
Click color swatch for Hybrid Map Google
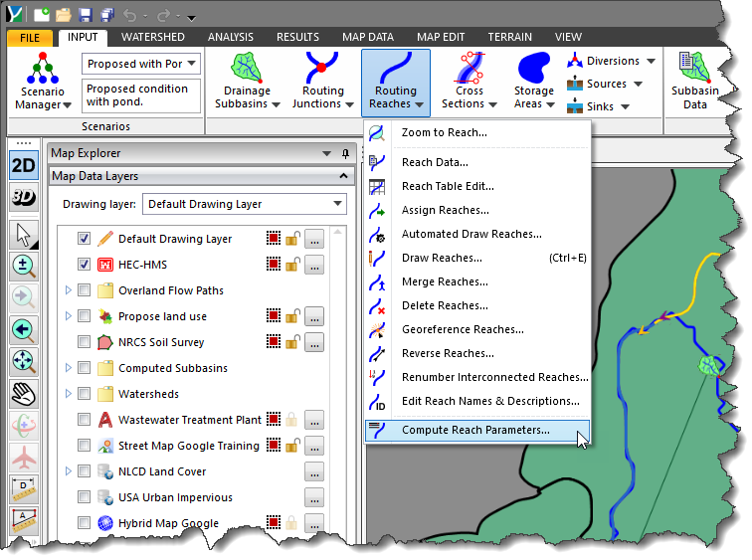[274, 522]
